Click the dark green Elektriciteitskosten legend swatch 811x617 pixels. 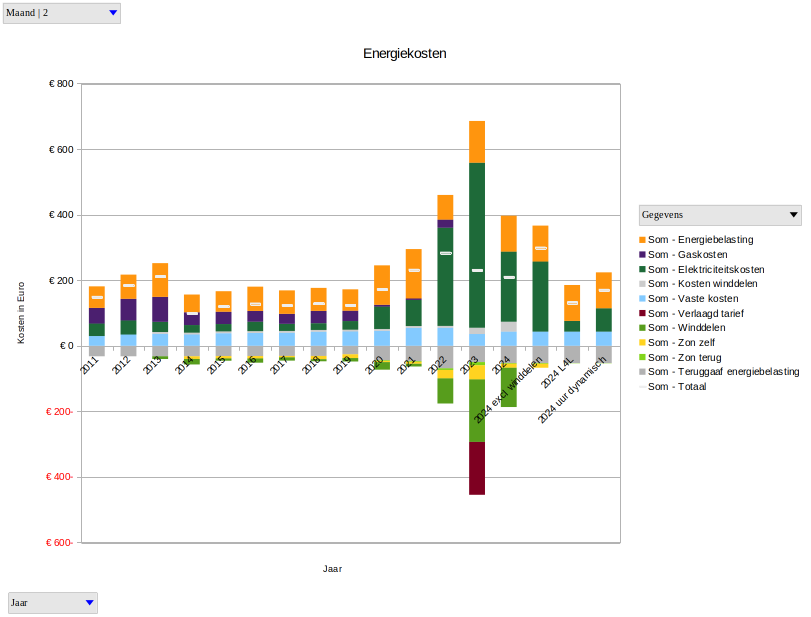coord(642,269)
